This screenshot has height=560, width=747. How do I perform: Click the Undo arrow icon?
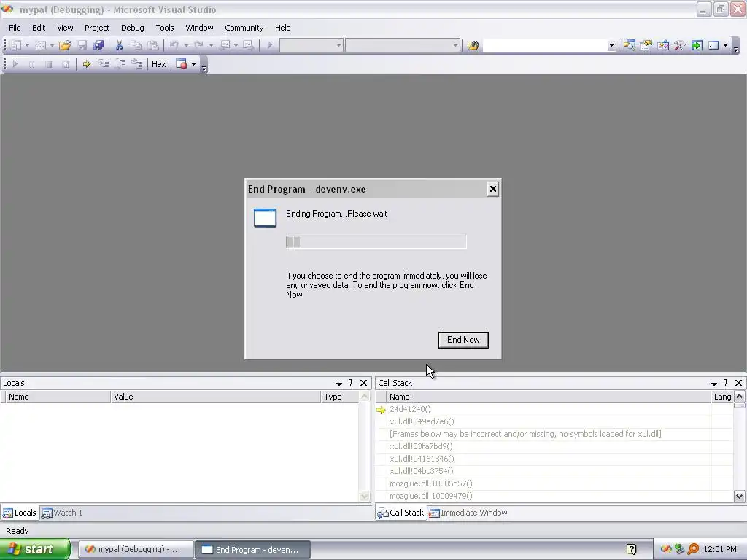174,45
